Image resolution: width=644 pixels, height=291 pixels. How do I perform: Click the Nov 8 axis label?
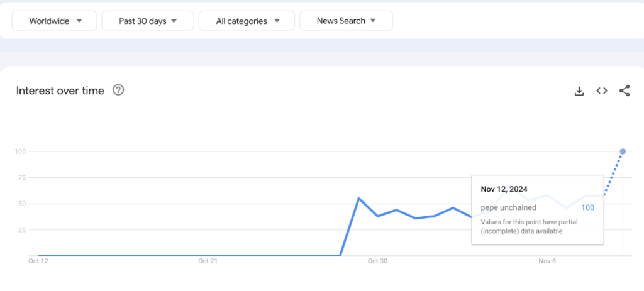click(547, 261)
